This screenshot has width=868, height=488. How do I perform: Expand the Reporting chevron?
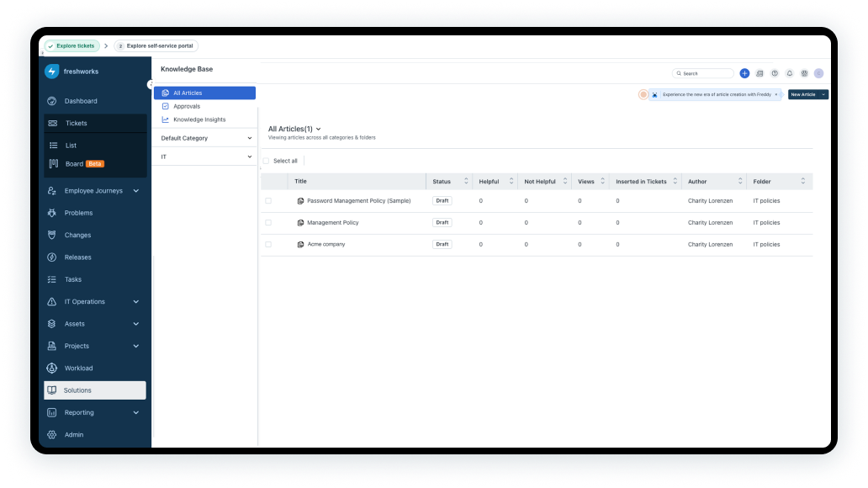[x=136, y=412]
